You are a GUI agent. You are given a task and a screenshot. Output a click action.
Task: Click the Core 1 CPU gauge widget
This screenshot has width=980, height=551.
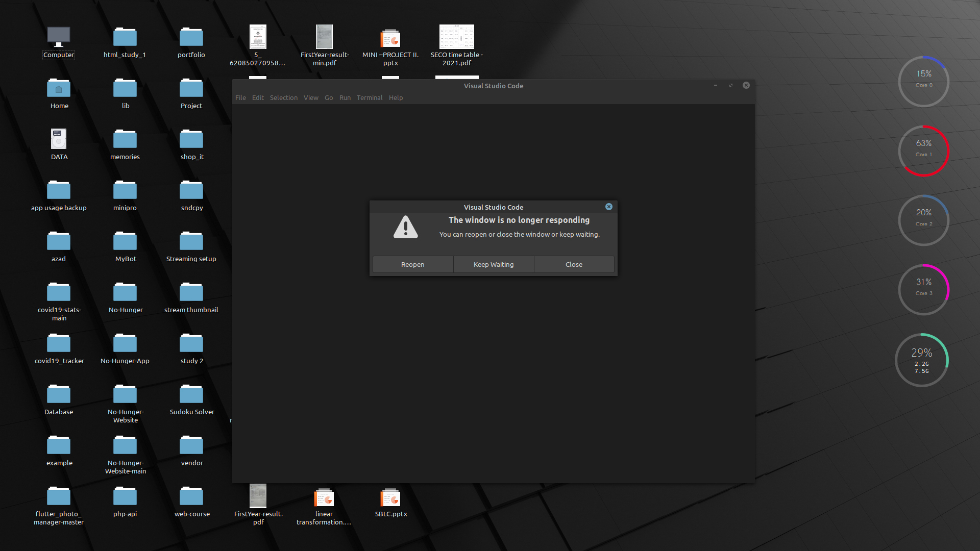[923, 151]
